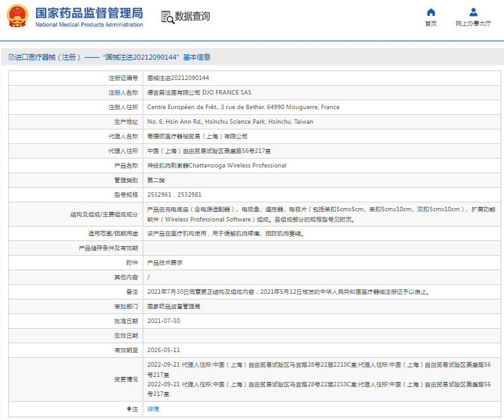Click the bullet icon beside 注
This screenshot has height=420, width=504.
[x=129, y=409]
